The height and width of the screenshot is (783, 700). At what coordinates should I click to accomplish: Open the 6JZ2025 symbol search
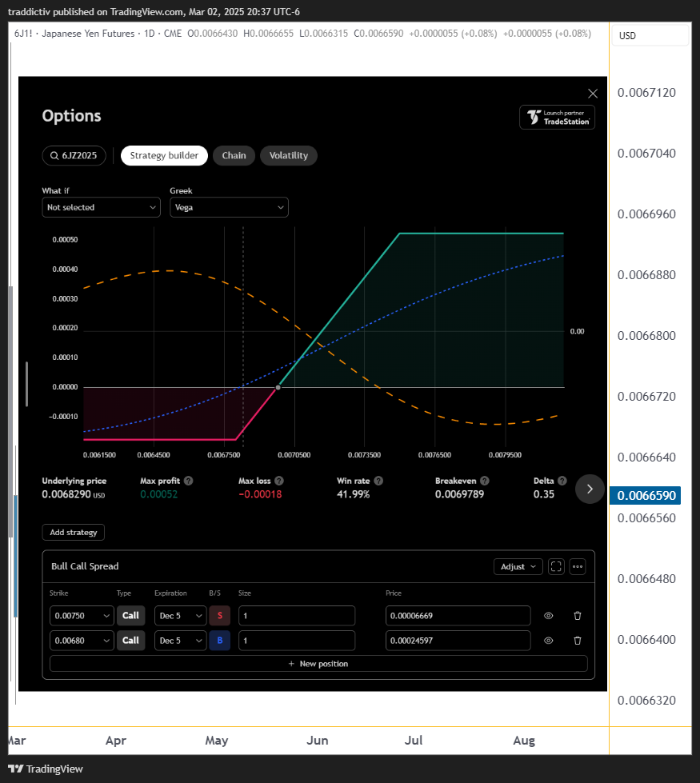74,155
